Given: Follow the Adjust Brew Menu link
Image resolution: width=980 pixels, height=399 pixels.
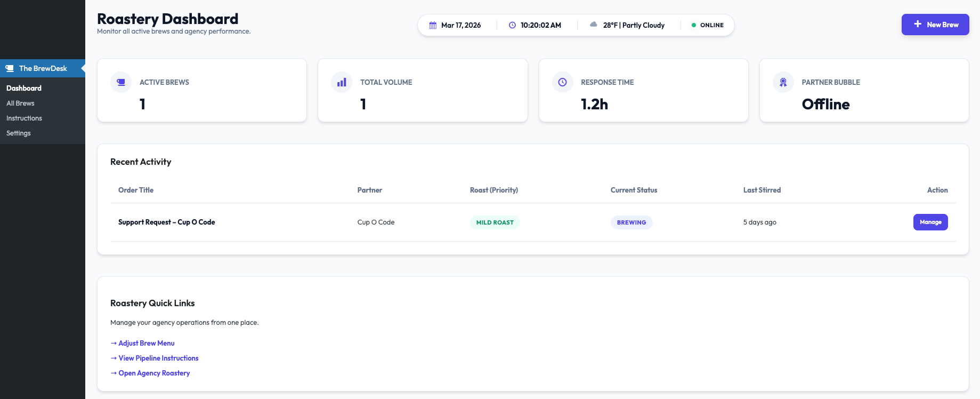Looking at the screenshot, I should click(x=146, y=343).
